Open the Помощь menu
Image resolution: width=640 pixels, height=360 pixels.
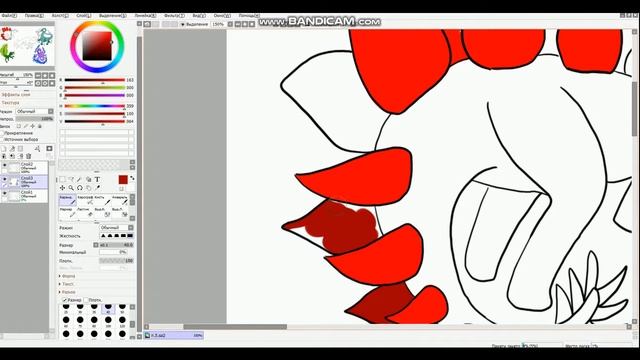pos(249,16)
